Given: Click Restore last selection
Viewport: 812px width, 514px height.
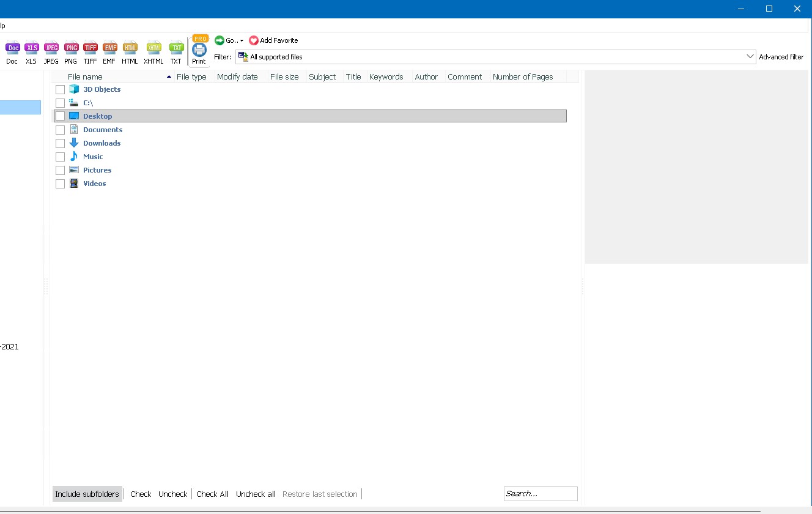Looking at the screenshot, I should (320, 494).
